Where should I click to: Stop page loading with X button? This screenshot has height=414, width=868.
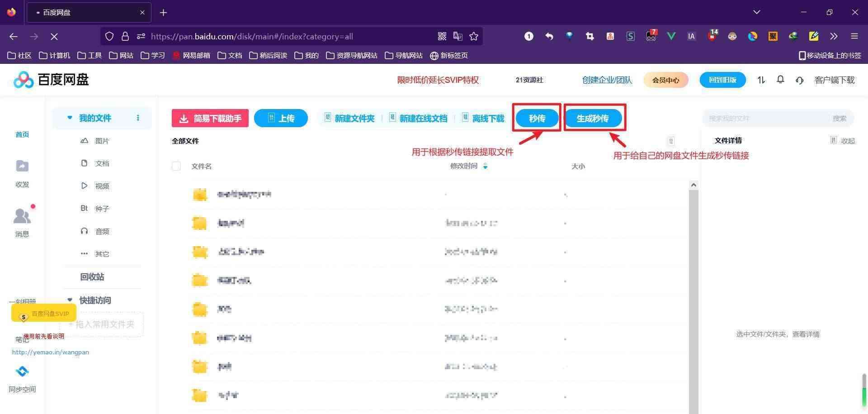click(54, 36)
